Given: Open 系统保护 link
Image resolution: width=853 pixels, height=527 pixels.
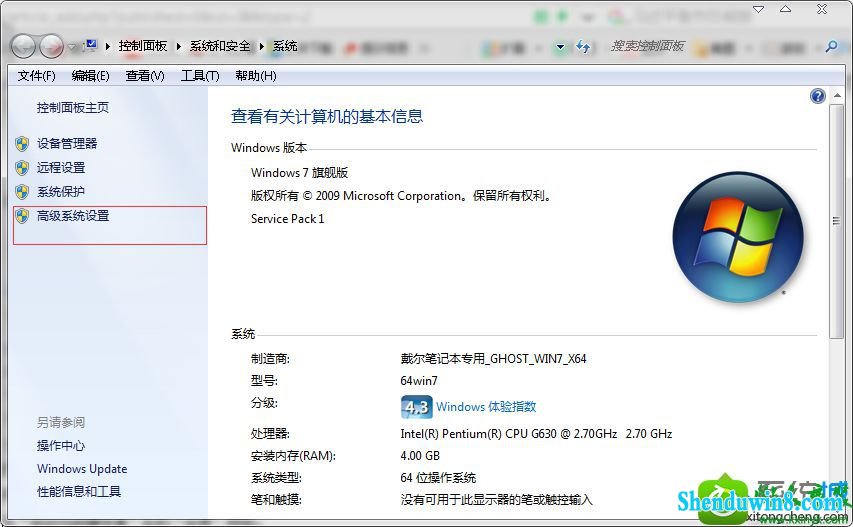Looking at the screenshot, I should click(x=60, y=191).
